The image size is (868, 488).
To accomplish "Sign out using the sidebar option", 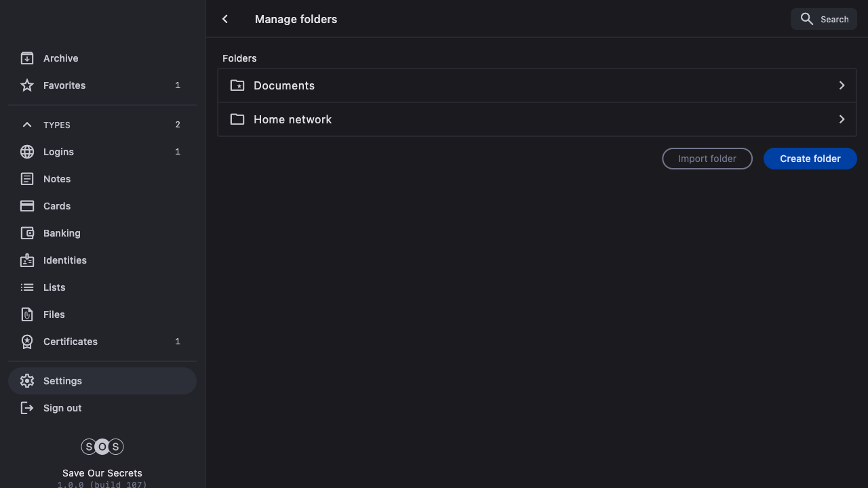I will pyautogui.click(x=62, y=408).
